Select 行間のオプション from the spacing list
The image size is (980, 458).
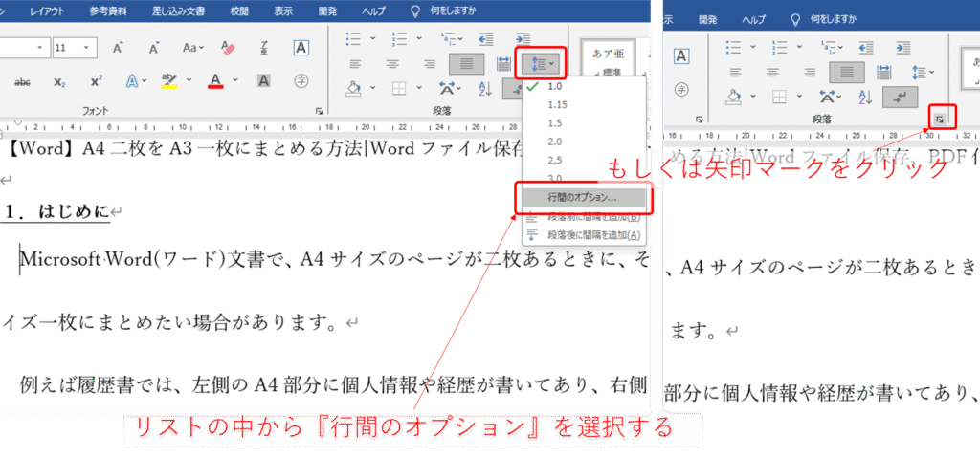point(582,198)
